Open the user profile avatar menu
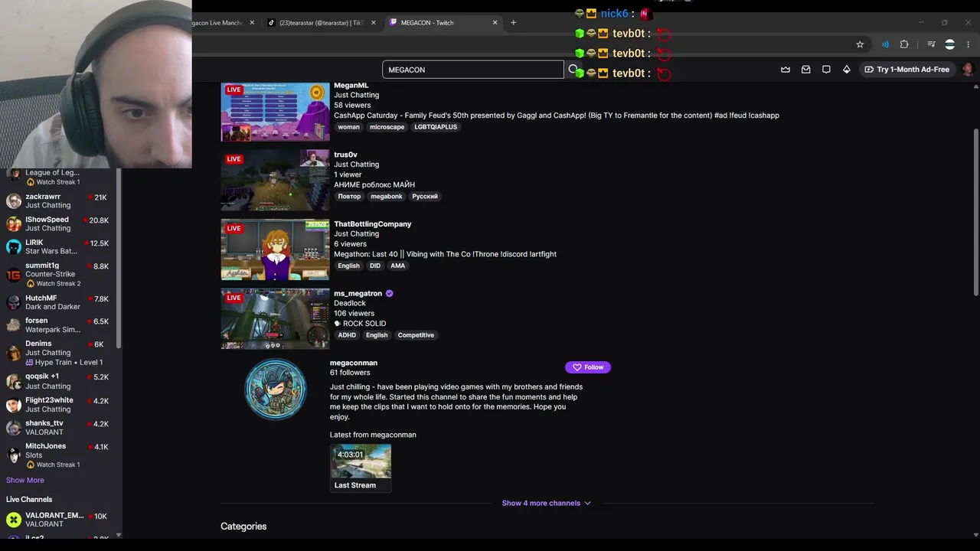The image size is (980, 551). 968,70
